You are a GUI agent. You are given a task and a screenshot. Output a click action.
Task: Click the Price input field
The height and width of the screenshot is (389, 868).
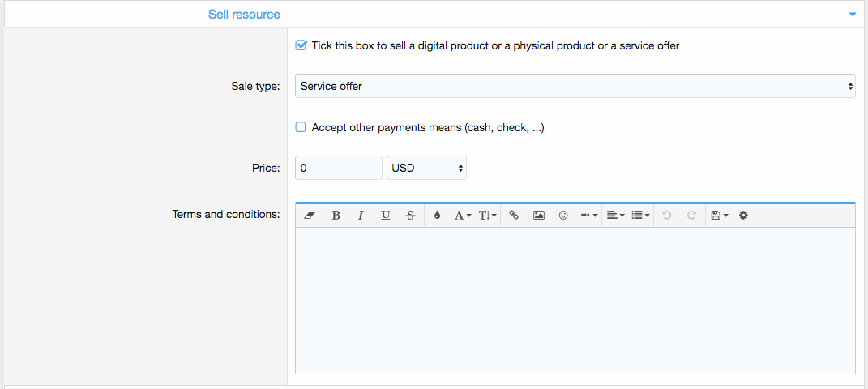[338, 168]
